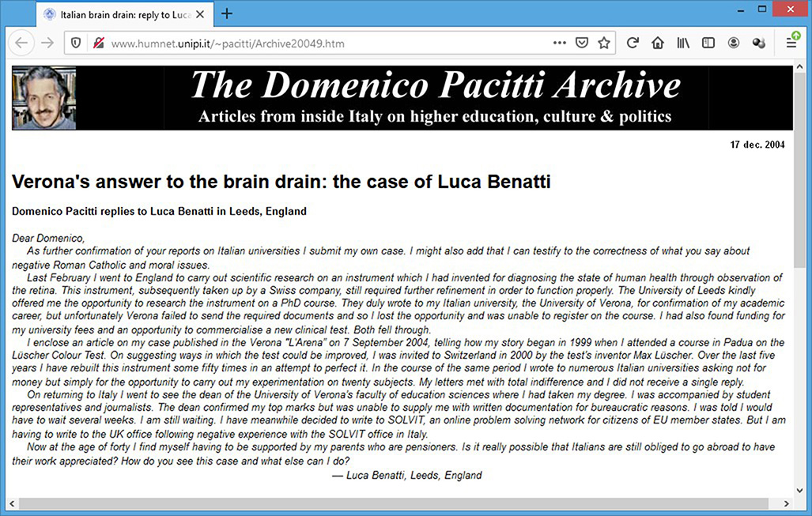
Task: Click Domenico Pacitti portrait photo
Action: (x=44, y=98)
